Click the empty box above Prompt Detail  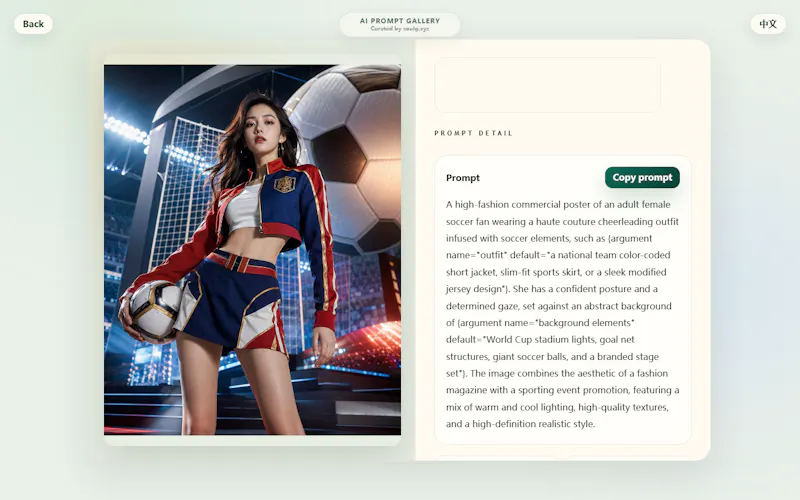[547, 85]
